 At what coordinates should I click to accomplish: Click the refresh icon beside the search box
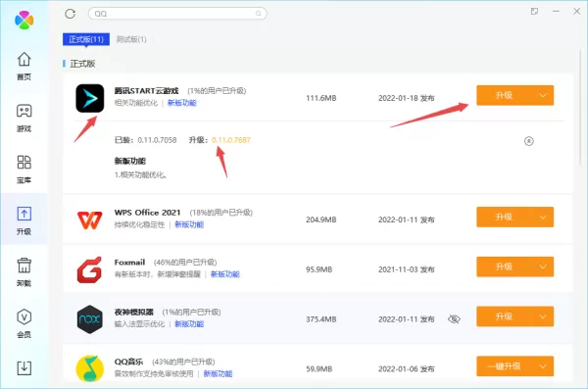click(x=71, y=14)
